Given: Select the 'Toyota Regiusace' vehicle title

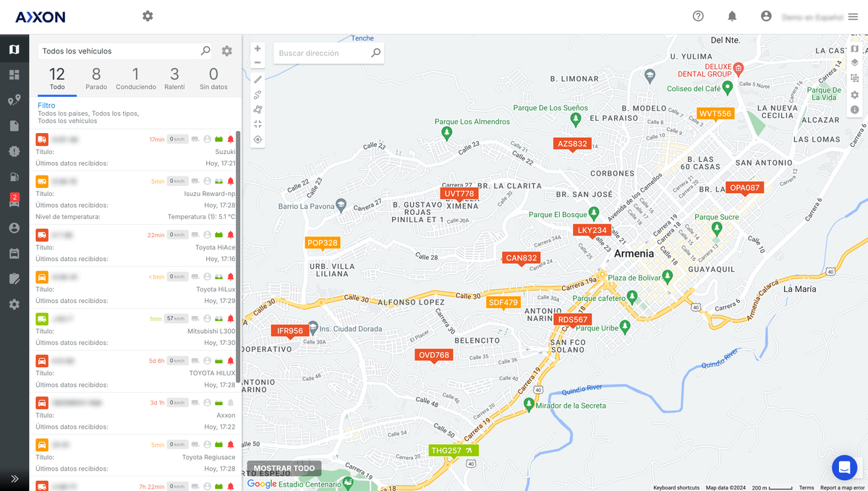Looking at the screenshot, I should click(x=208, y=457).
